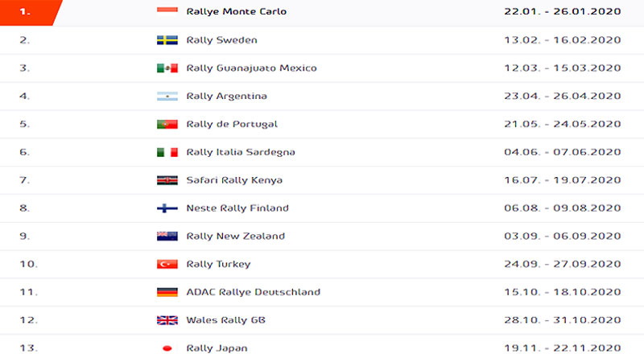
Task: Select Safari Rally Kenya entry
Action: tap(234, 180)
